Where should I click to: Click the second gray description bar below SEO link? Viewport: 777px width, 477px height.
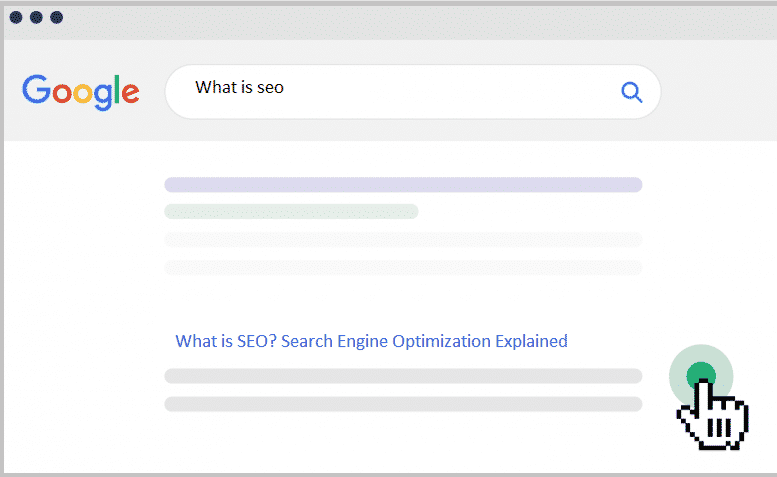point(403,404)
